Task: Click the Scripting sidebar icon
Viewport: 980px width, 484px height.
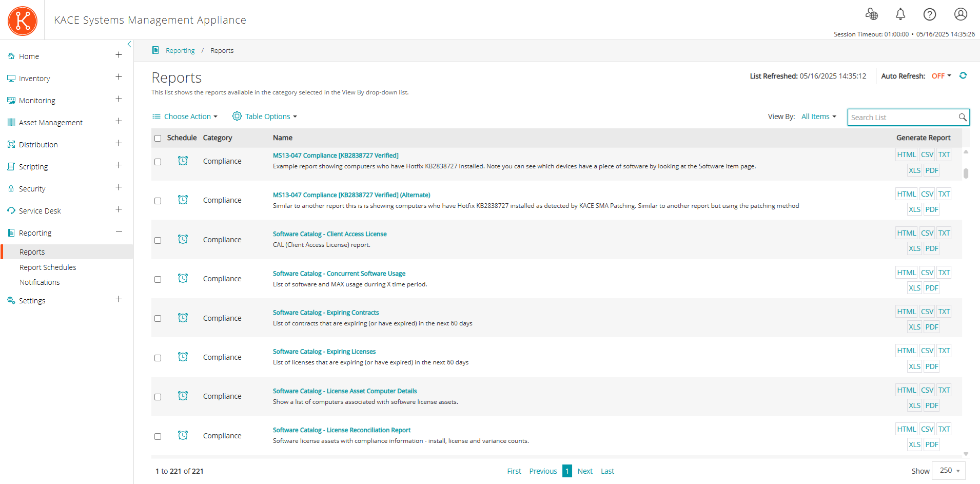Action: 11,166
